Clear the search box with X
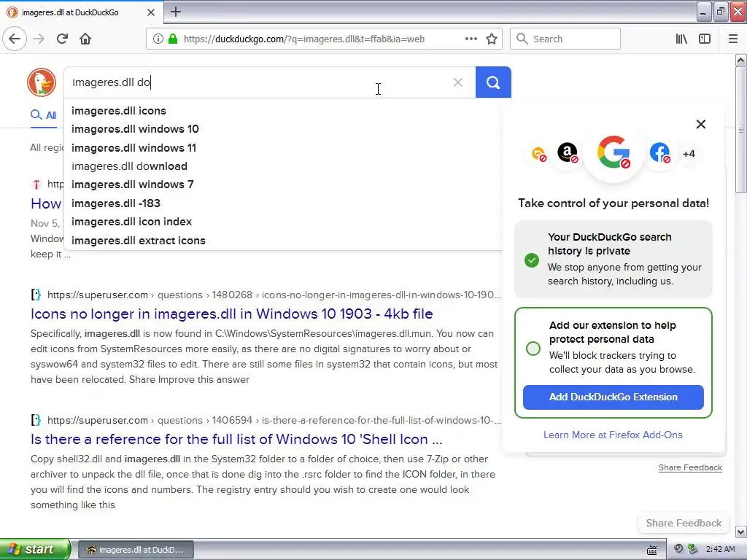 (x=458, y=82)
